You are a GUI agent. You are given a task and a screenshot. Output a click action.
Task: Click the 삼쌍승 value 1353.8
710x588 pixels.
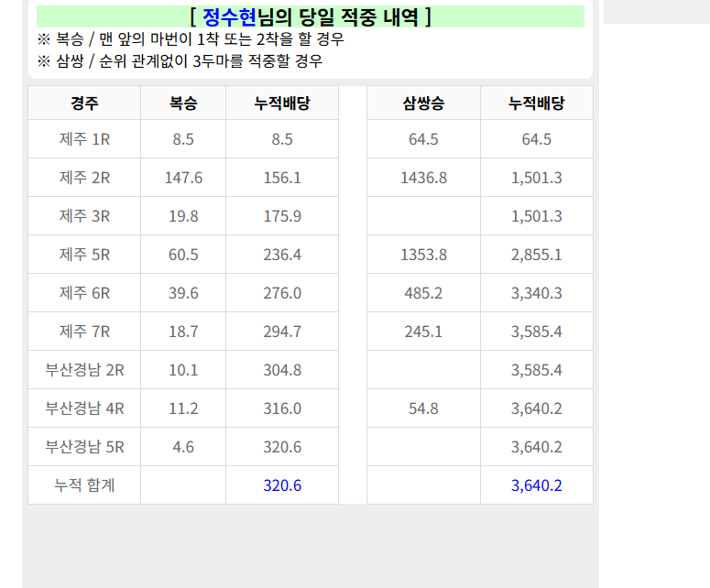pyautogui.click(x=423, y=255)
